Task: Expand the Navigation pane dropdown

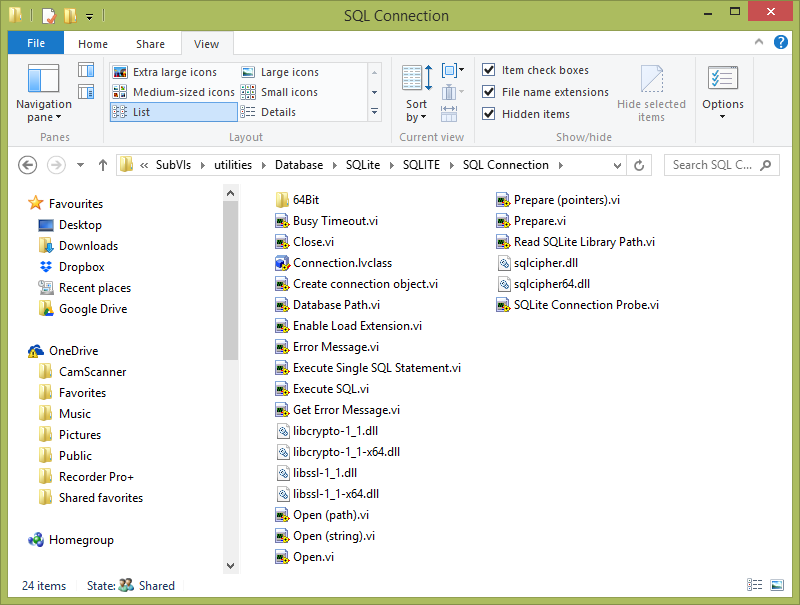Action: point(44,111)
